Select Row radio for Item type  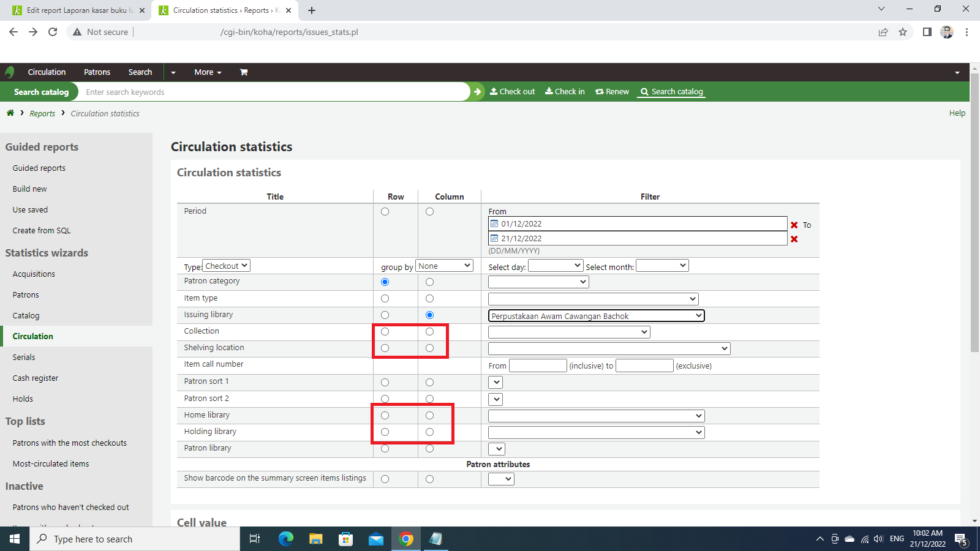(385, 299)
